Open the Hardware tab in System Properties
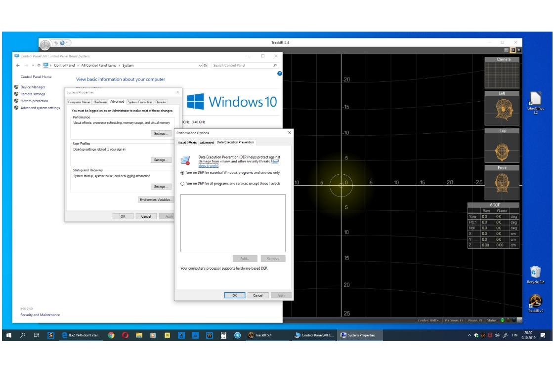The height and width of the screenshot is (392, 555). pyautogui.click(x=100, y=102)
